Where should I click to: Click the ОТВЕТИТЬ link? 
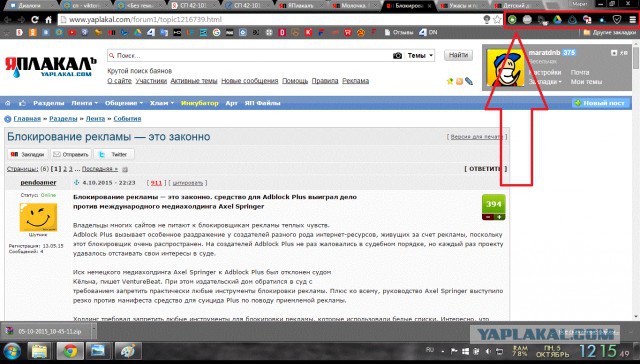pyautogui.click(x=485, y=169)
